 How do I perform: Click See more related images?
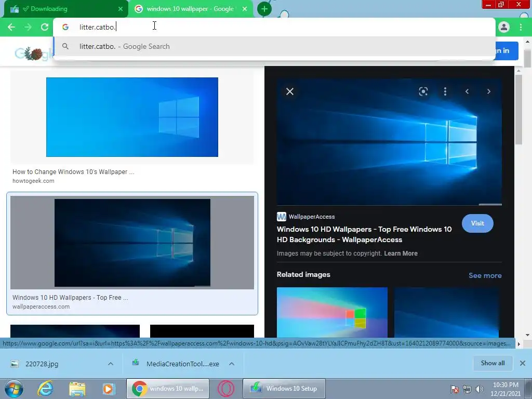[x=485, y=275]
